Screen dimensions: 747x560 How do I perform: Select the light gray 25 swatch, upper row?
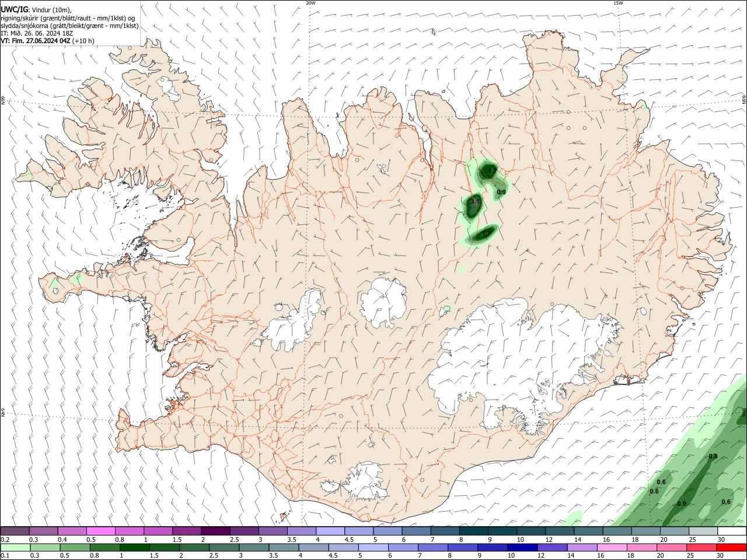click(x=703, y=531)
